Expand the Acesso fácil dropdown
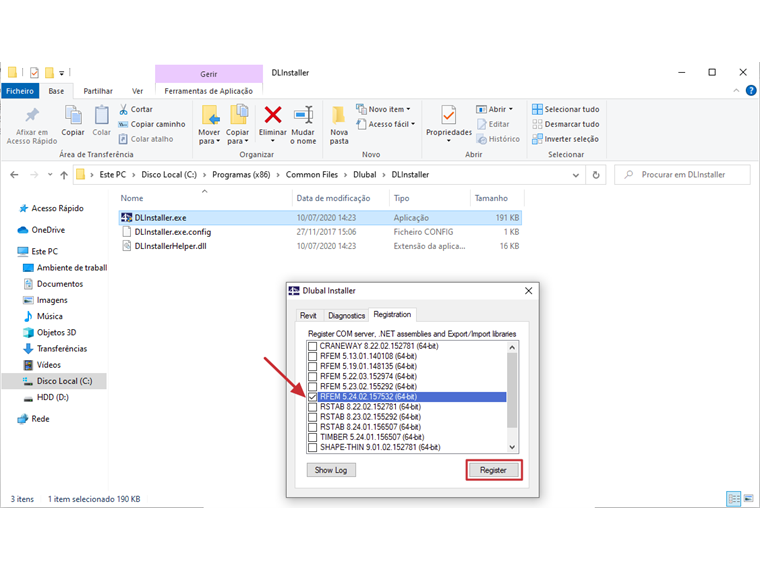 point(413,124)
